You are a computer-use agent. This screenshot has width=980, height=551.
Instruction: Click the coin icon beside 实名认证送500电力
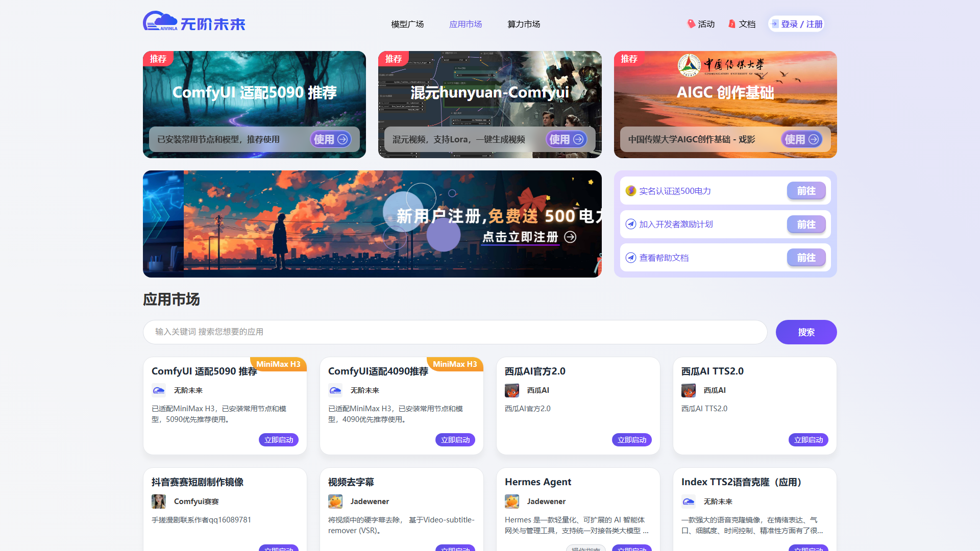tap(631, 191)
